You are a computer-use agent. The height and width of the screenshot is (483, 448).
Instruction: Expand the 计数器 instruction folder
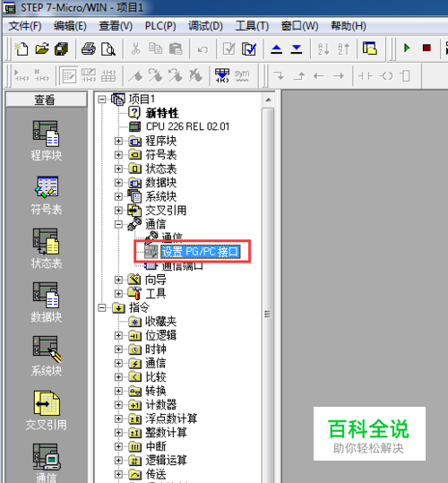(x=118, y=405)
